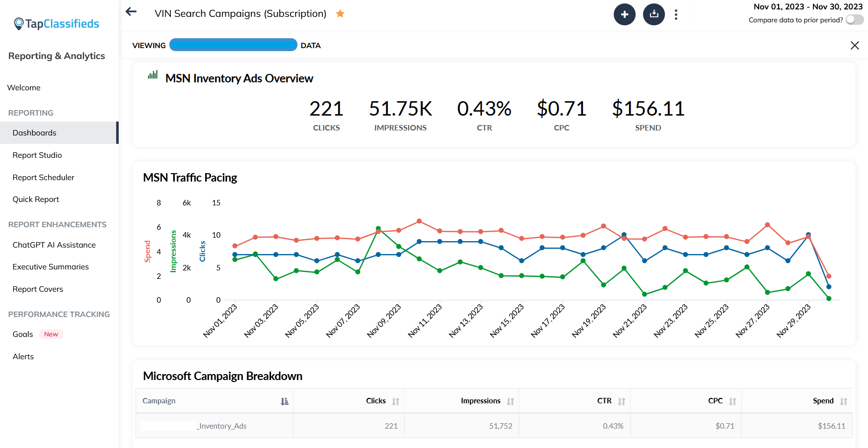868x448 pixels.
Task: Click the TapClassifieds logo
Action: tap(57, 24)
